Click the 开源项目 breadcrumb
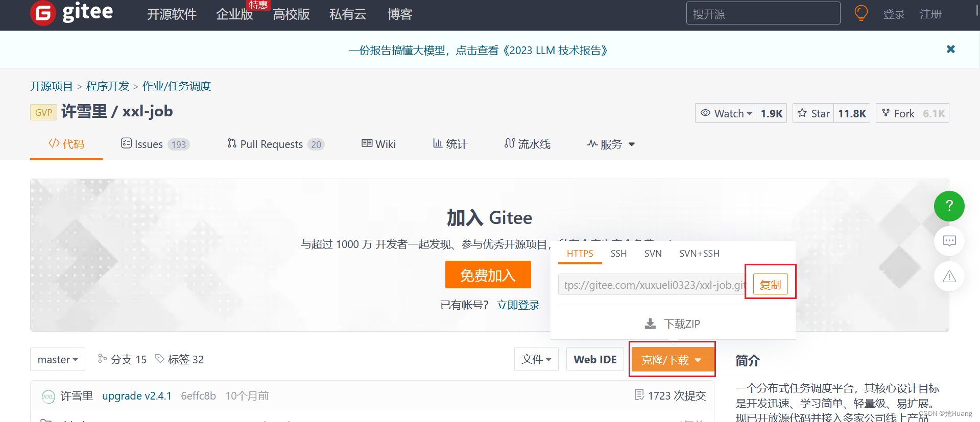The width and height of the screenshot is (980, 422). (x=52, y=86)
